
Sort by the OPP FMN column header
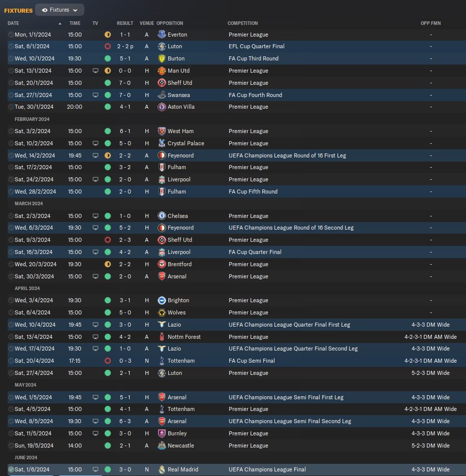tap(430, 23)
